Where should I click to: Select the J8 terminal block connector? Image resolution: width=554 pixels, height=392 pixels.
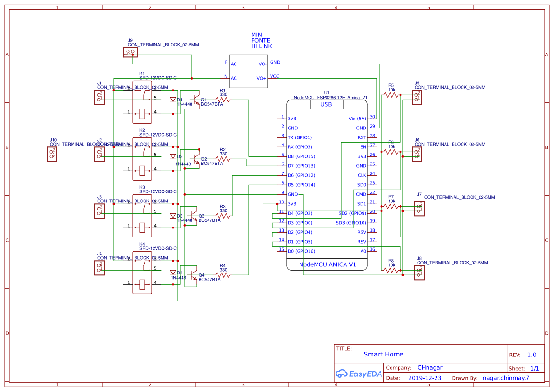419,273
